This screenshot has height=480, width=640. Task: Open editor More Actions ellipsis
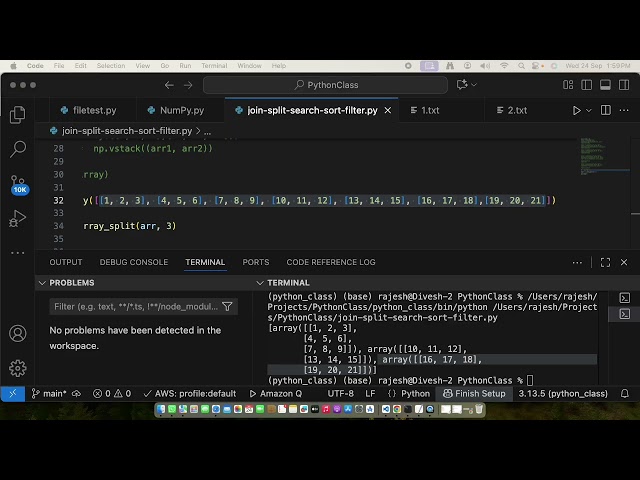point(624,110)
